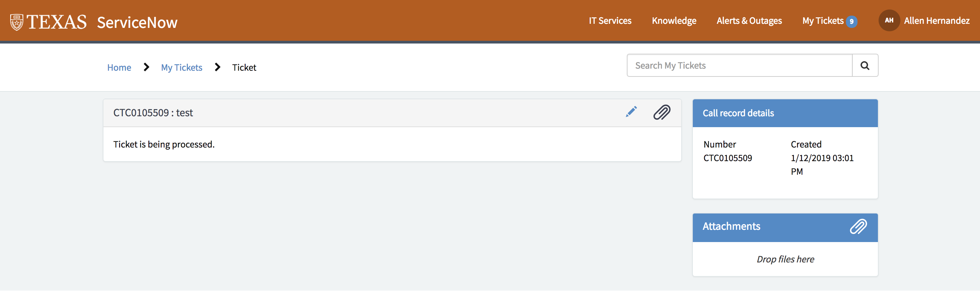Click the pencil edit ticket icon
The height and width of the screenshot is (291, 980).
631,112
